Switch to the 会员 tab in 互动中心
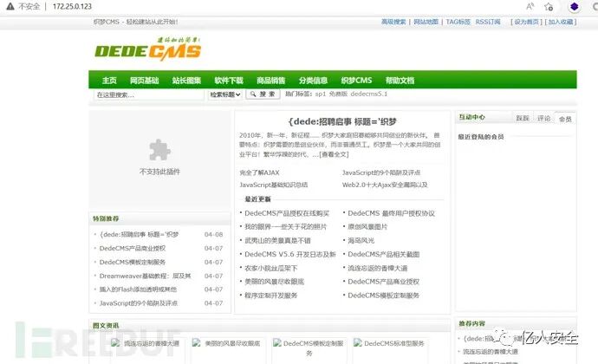Screen dimensions: 598x364 click(x=565, y=119)
